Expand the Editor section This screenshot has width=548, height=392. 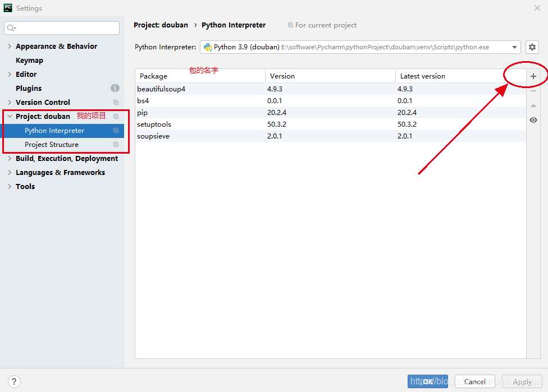10,74
